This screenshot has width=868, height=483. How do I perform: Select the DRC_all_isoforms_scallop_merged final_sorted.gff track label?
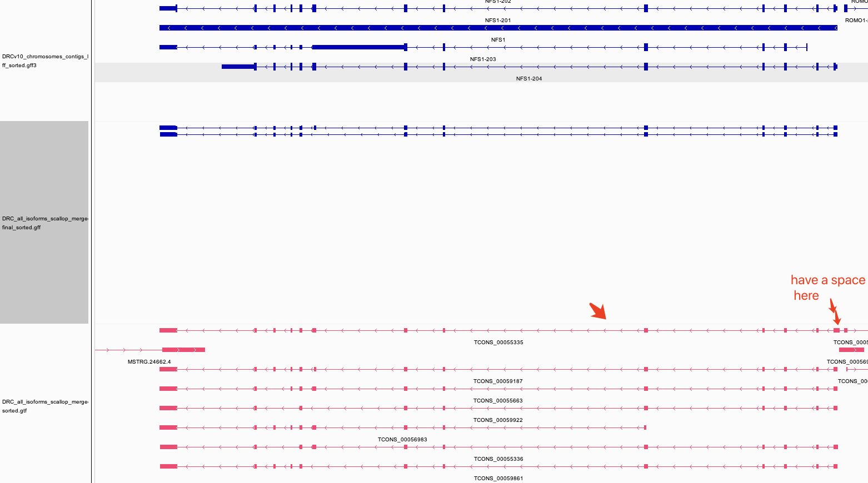(x=44, y=223)
